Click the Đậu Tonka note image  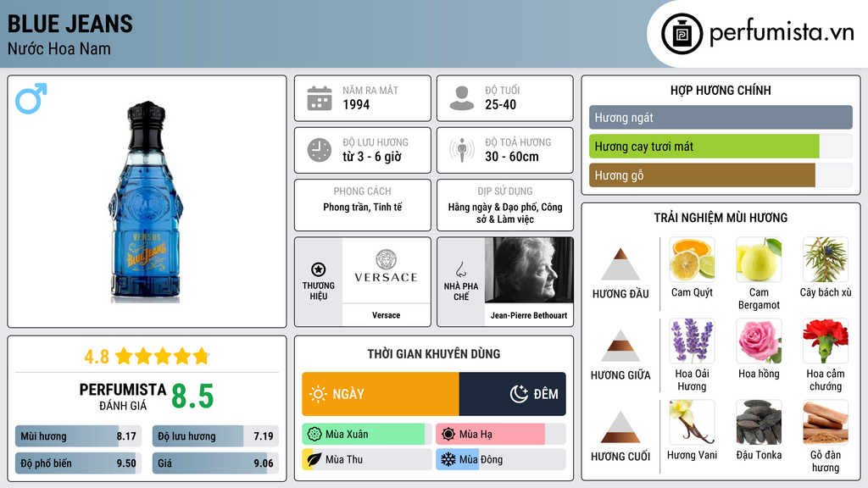pyautogui.click(x=759, y=422)
